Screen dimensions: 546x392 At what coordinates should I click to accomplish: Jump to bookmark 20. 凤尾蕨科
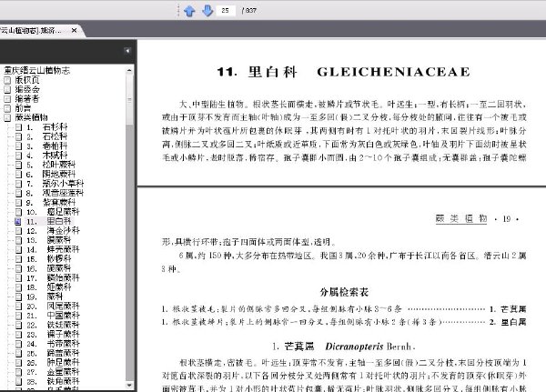click(x=53, y=306)
